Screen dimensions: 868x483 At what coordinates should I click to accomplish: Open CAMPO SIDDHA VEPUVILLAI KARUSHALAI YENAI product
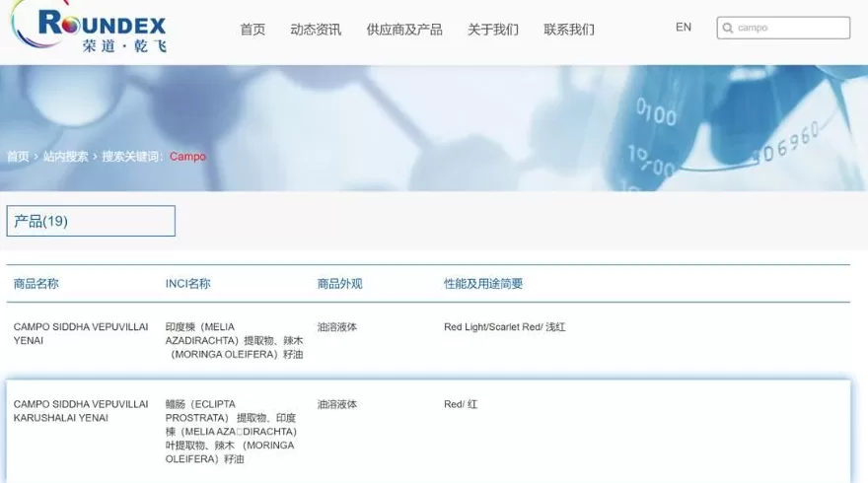coord(81,411)
